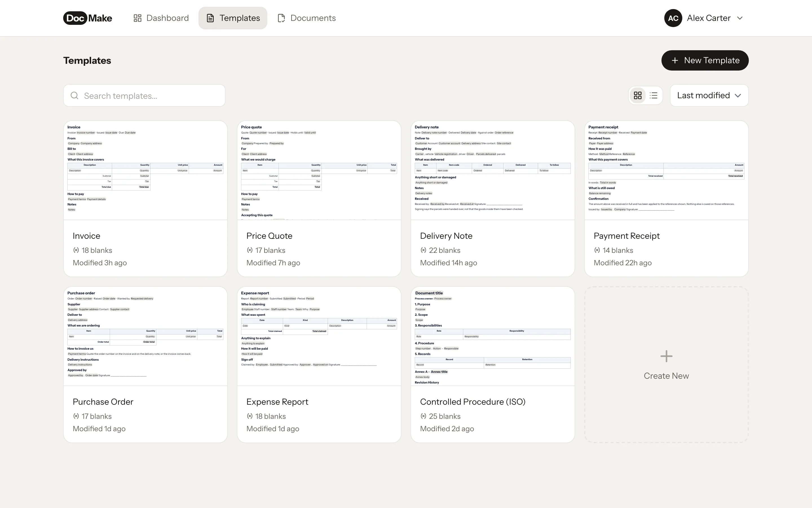Viewport: 812px width, 508px height.
Task: Click the blanks icon beside 22 blanks
Action: click(423, 250)
